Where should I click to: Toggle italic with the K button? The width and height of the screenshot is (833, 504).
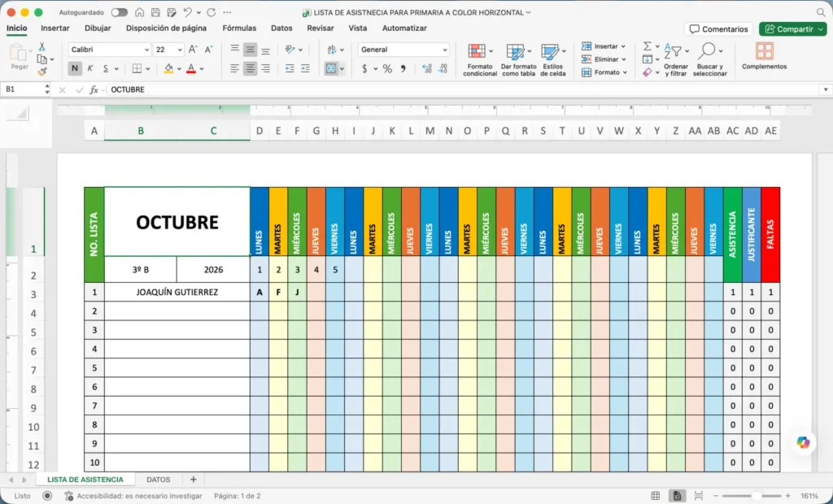90,68
